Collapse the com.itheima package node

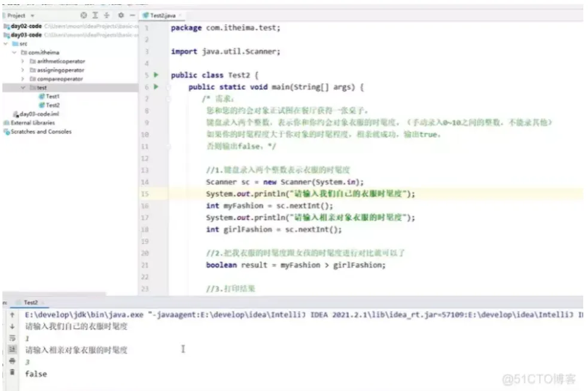(x=14, y=53)
